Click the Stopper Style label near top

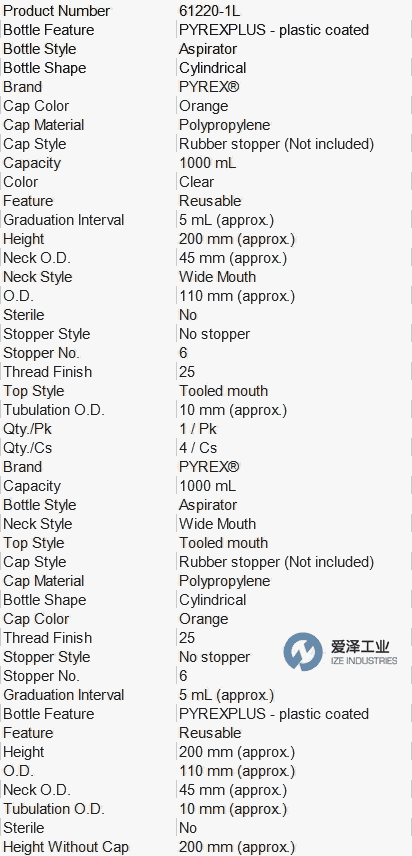tap(47, 334)
